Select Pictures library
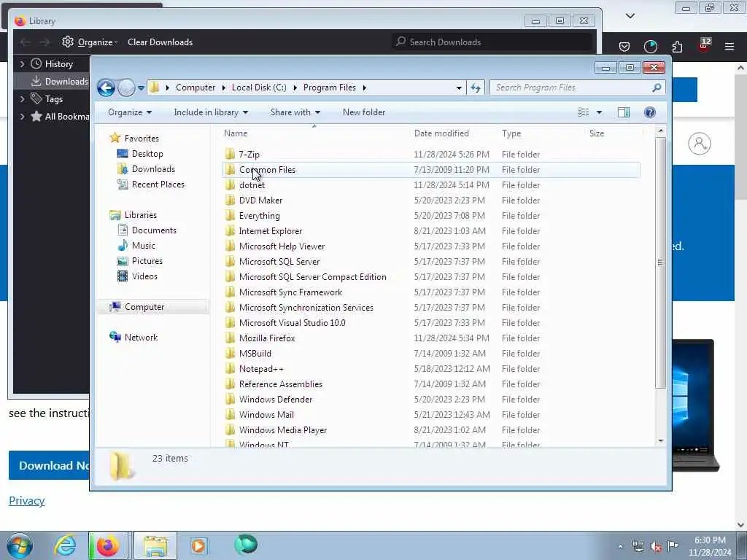The image size is (747, 560). click(x=147, y=261)
